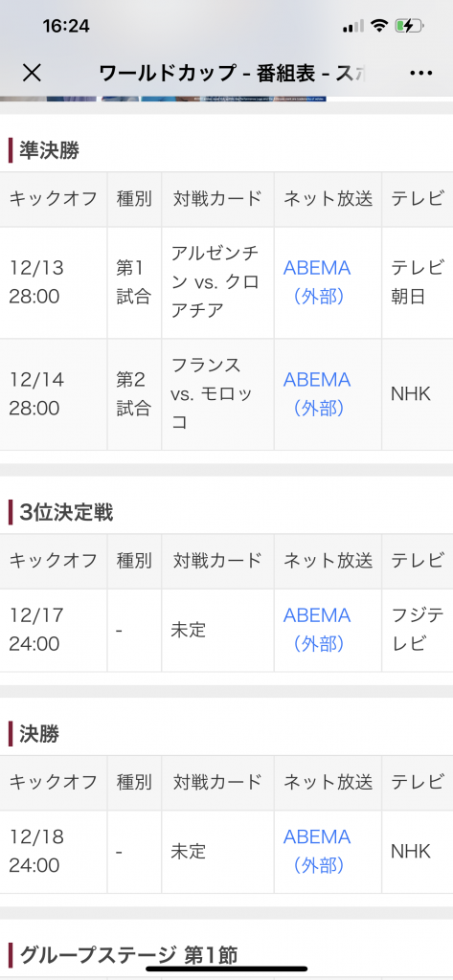Select the 3位決定戦 section heading
The height and width of the screenshot is (980, 453).
pyautogui.click(x=66, y=512)
